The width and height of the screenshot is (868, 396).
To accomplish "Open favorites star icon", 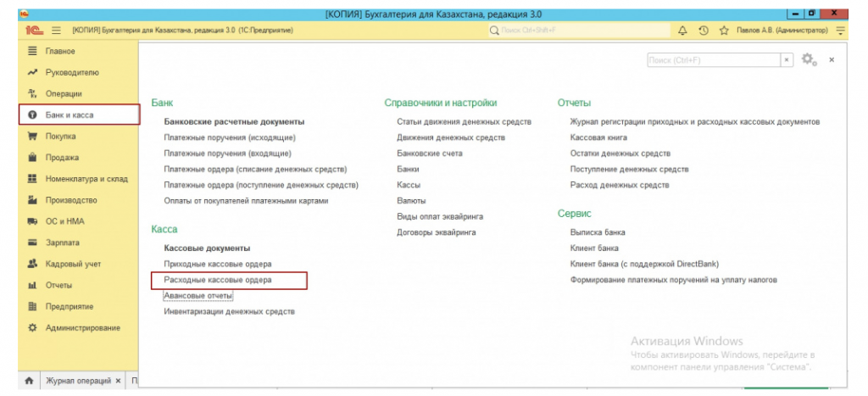I will 724,31.
